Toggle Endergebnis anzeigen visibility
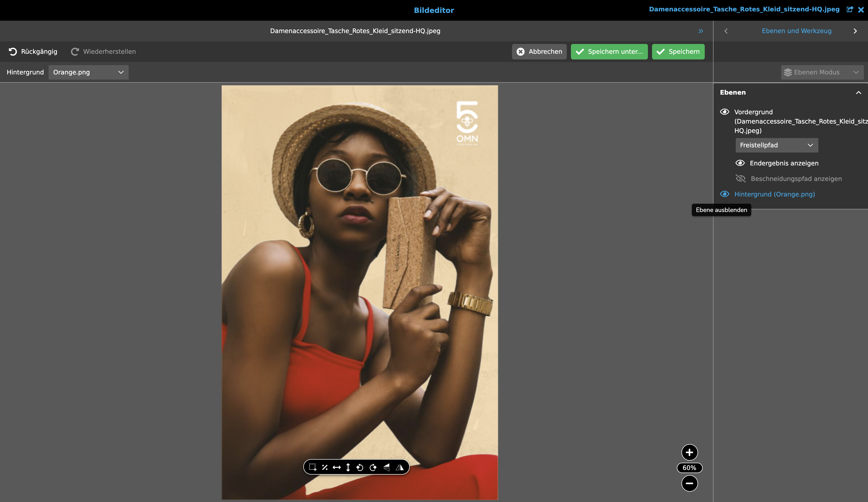868x502 pixels. pos(740,163)
